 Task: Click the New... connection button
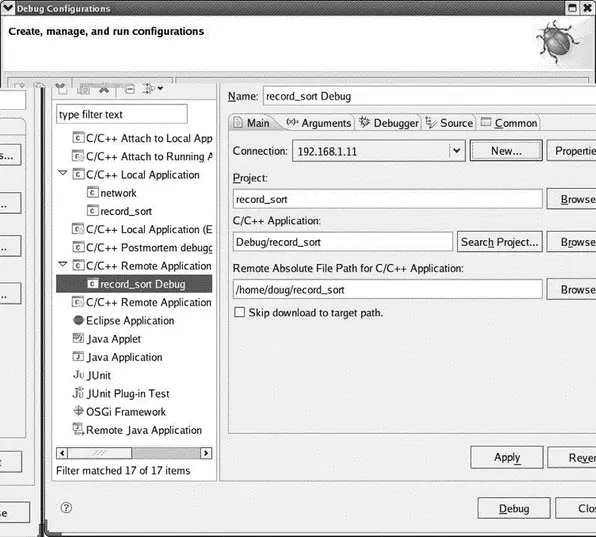(x=506, y=151)
